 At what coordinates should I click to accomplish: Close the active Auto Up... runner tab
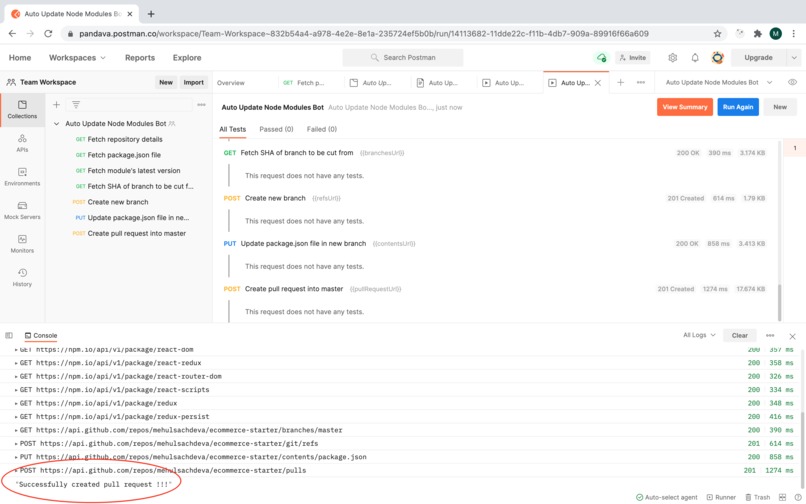[598, 83]
